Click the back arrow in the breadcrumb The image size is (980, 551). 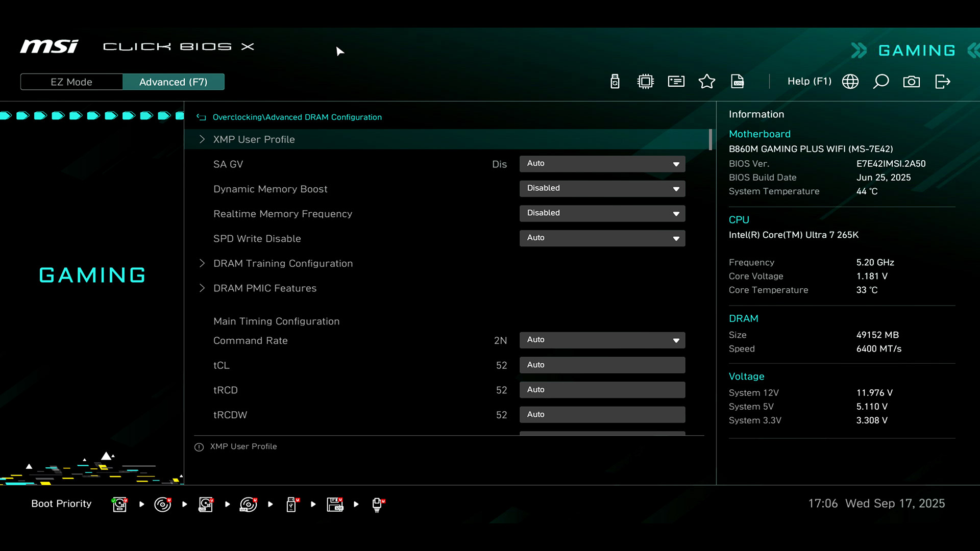click(201, 117)
